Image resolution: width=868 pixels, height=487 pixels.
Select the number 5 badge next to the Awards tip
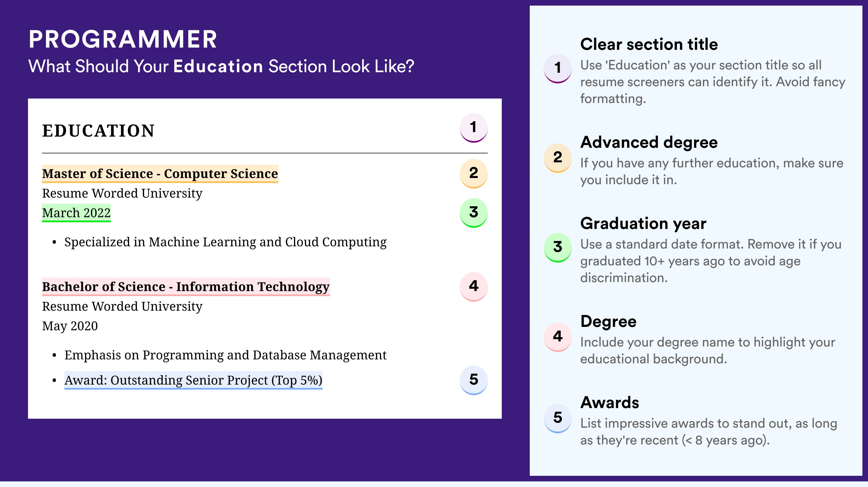[558, 418]
